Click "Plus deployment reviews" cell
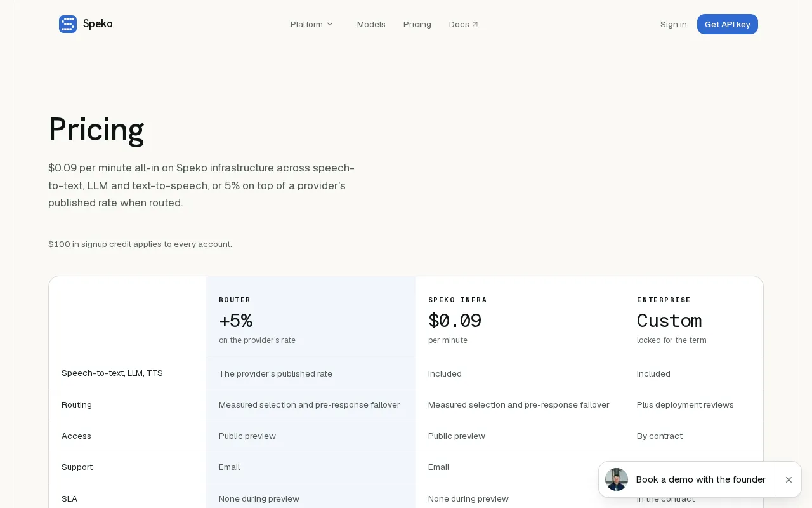This screenshot has width=812, height=508. click(685, 404)
